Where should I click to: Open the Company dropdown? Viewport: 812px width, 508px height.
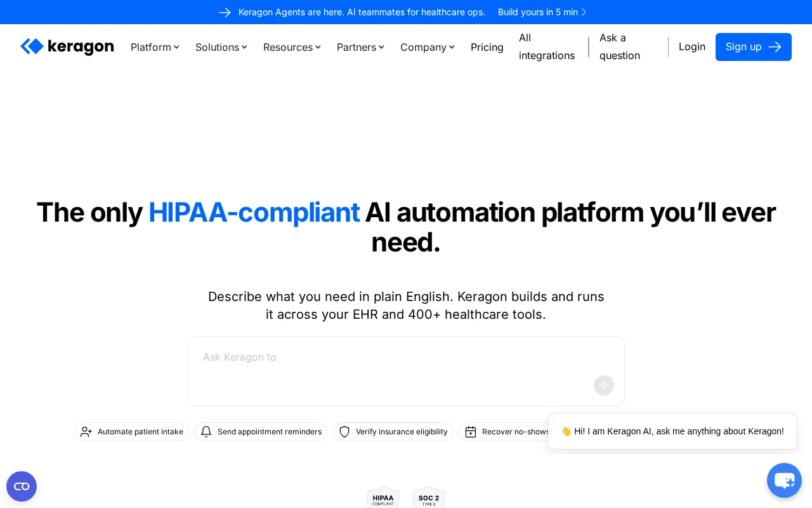(x=428, y=47)
